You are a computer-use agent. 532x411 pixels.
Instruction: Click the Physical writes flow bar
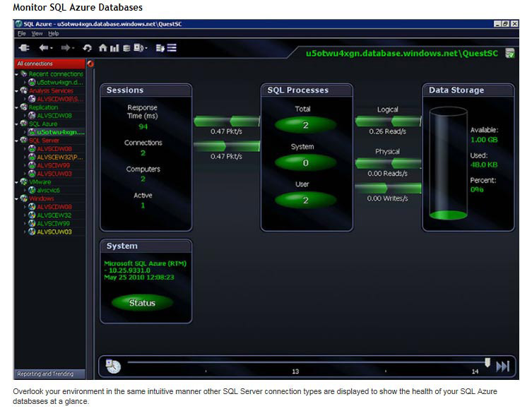click(x=388, y=188)
